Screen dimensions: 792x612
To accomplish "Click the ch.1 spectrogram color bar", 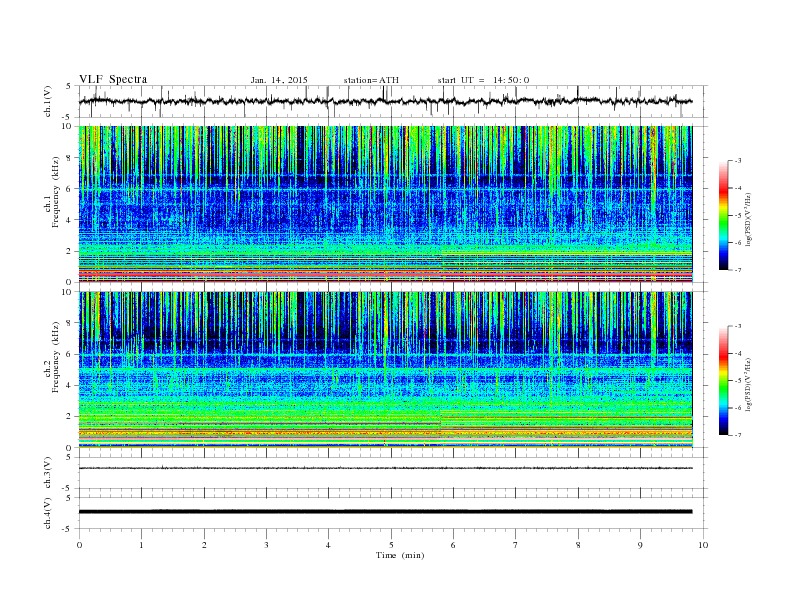I will coord(723,215).
